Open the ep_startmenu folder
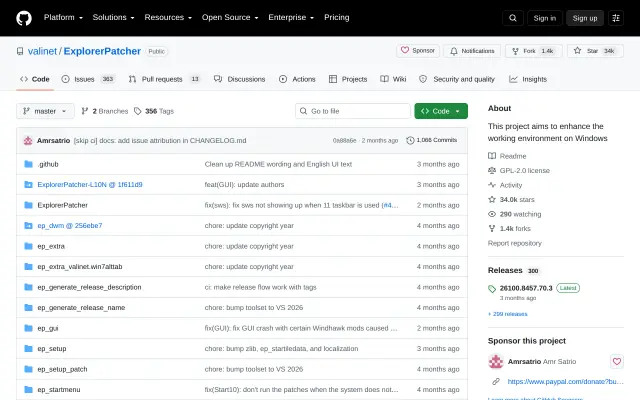The height and width of the screenshot is (400, 640). pyautogui.click(x=59, y=389)
